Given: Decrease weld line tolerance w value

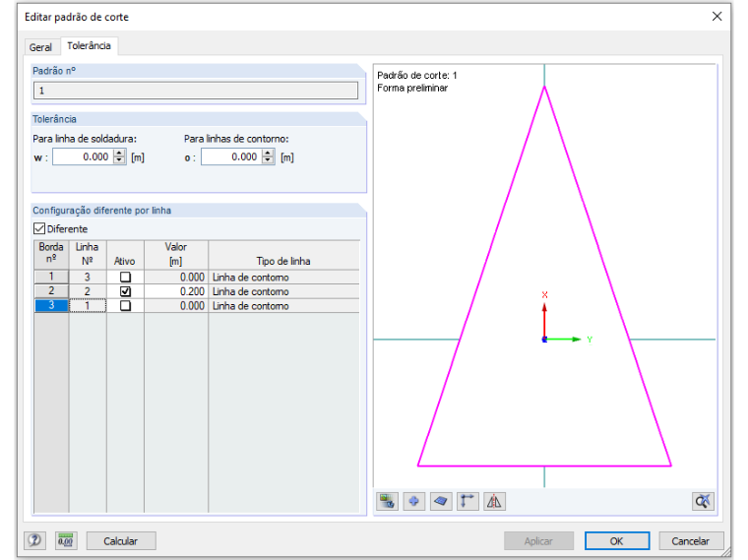Looking at the screenshot, I should pyautogui.click(x=119, y=160).
